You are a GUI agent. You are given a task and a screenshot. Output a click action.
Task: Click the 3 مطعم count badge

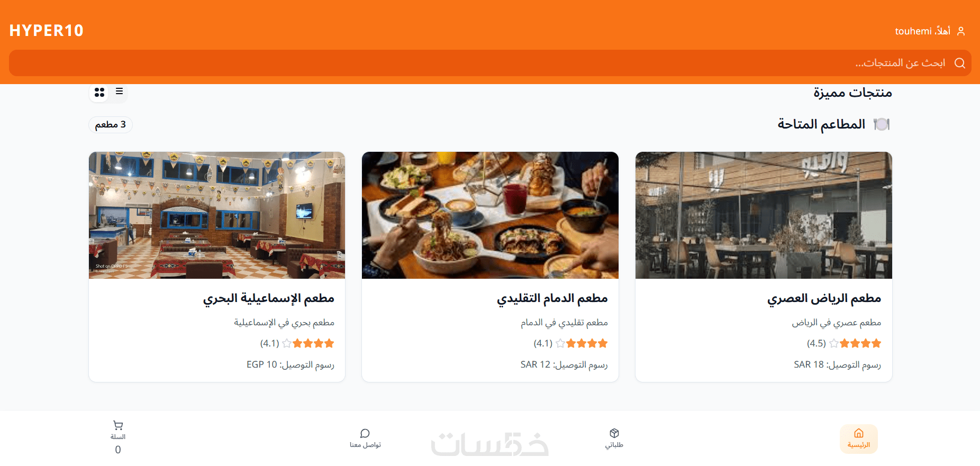(111, 125)
